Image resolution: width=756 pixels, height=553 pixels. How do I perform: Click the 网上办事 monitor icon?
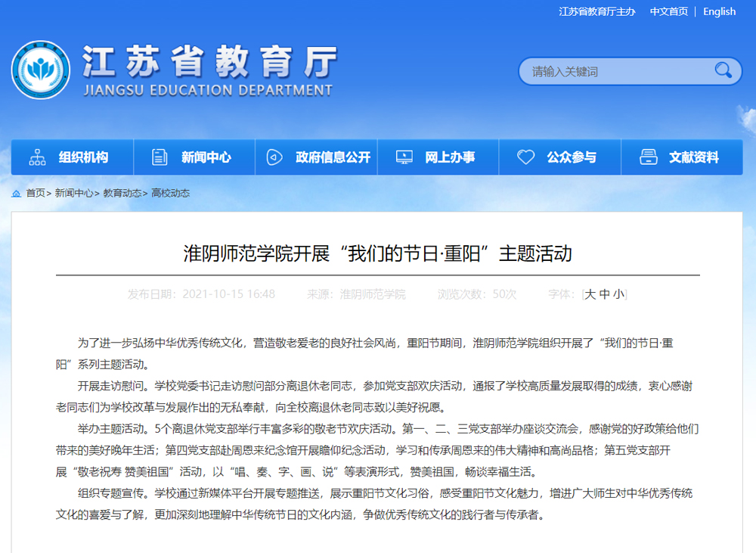pos(404,157)
